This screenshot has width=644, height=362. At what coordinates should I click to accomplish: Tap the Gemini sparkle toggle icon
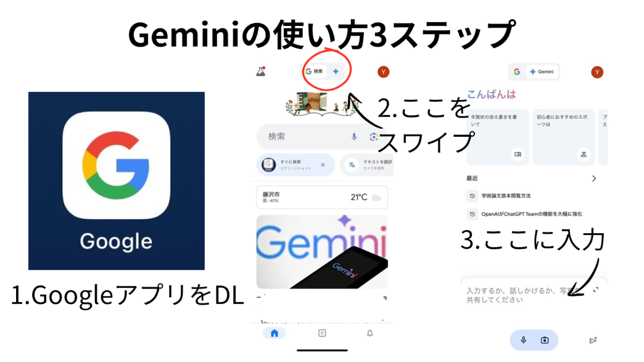point(336,71)
